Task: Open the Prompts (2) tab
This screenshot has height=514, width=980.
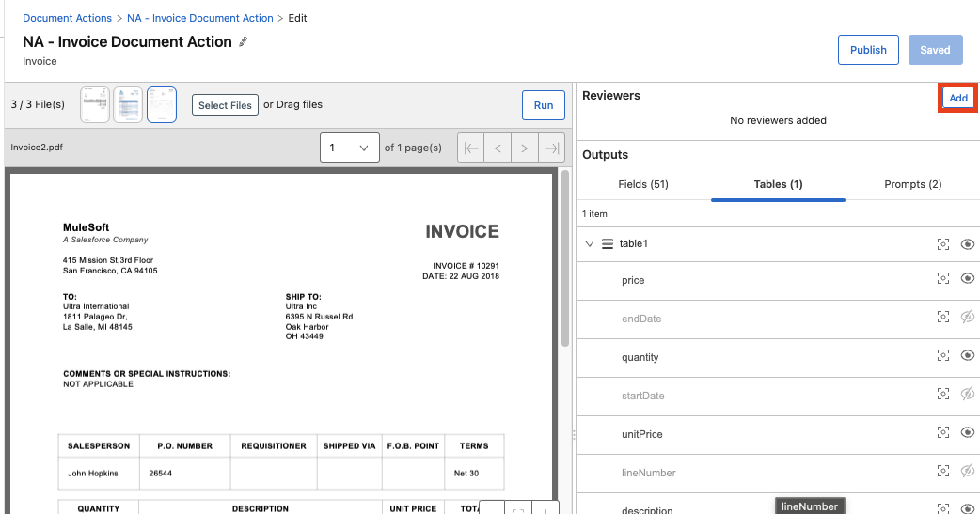Action: pos(912,184)
